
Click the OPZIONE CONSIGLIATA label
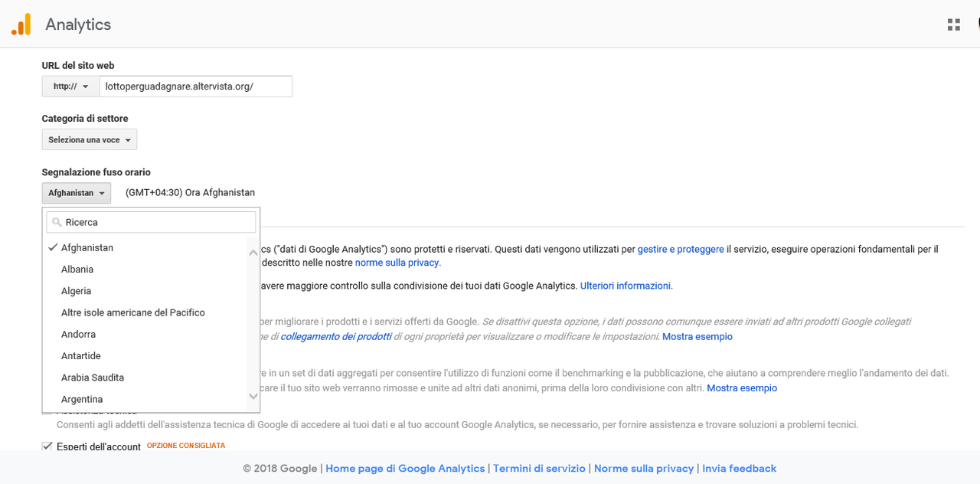[x=186, y=446]
